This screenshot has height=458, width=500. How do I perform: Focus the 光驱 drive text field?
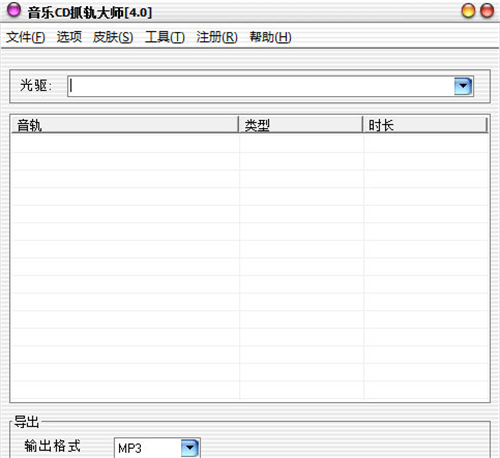pyautogui.click(x=260, y=86)
